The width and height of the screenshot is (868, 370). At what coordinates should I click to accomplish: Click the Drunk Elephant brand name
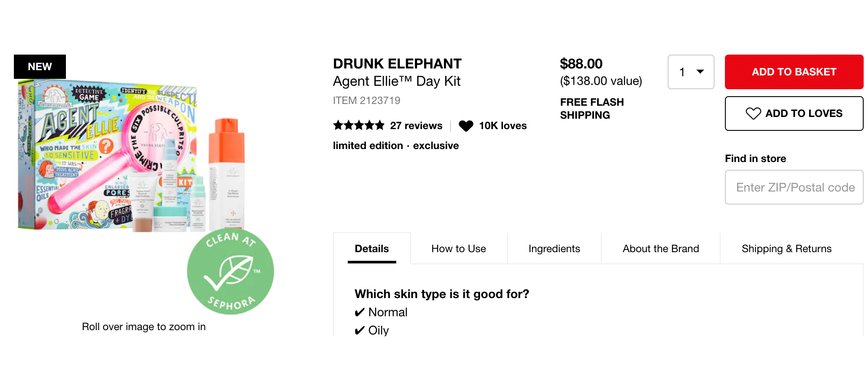click(x=397, y=64)
